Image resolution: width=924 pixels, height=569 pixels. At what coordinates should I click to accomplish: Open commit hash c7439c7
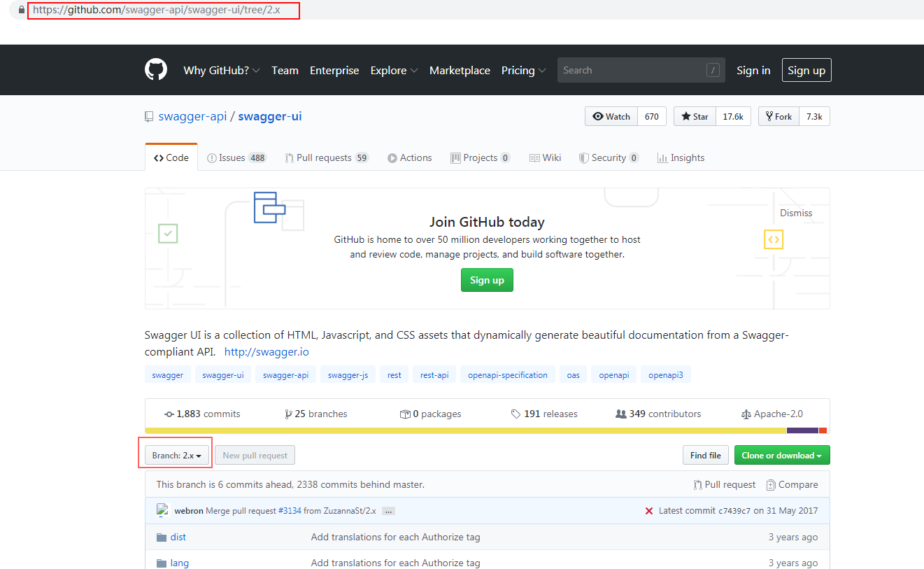tap(734, 511)
